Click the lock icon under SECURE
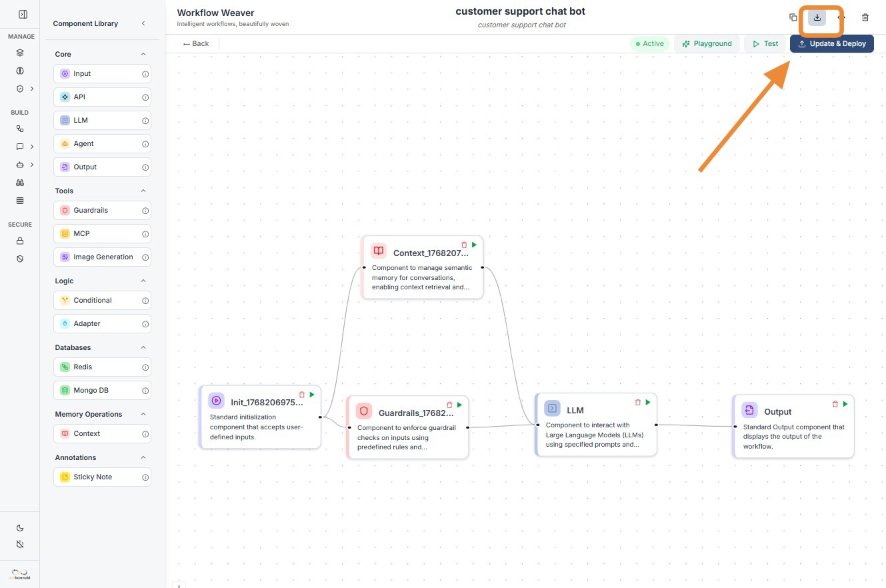 pos(20,241)
